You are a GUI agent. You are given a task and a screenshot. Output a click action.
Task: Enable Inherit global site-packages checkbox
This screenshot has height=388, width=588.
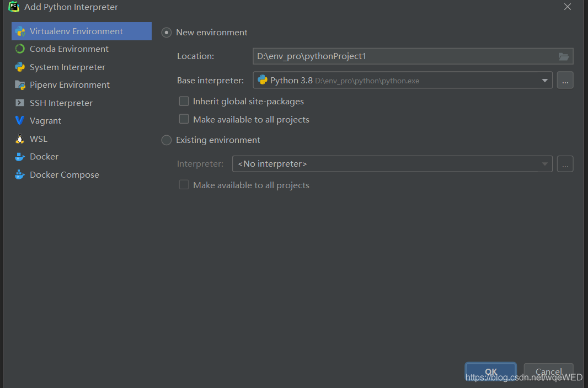[184, 102]
